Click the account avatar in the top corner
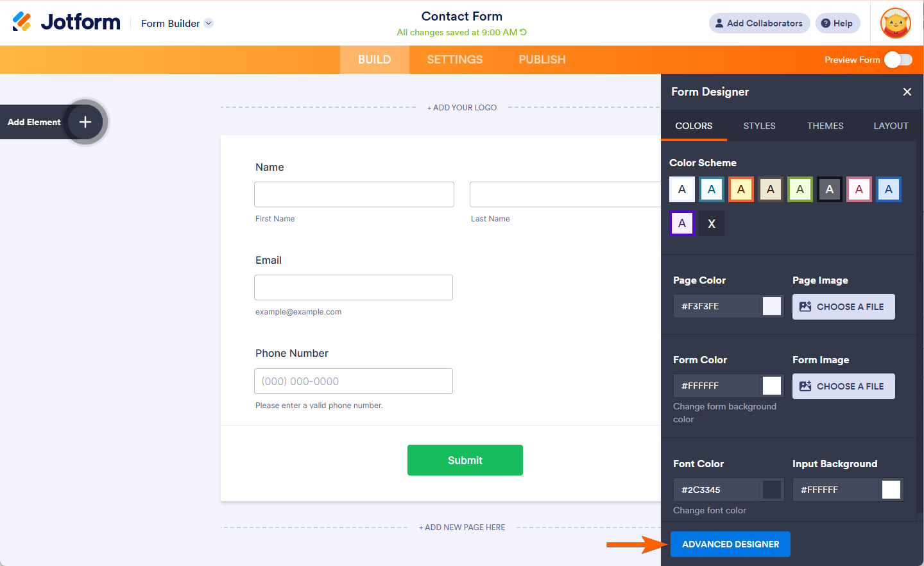The image size is (924, 566). coord(895,23)
